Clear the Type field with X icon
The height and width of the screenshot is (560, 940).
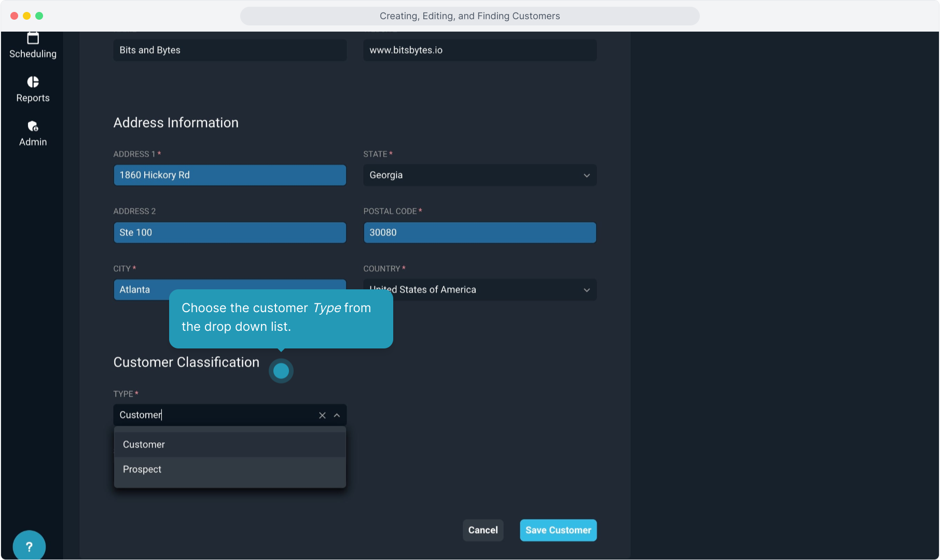pyautogui.click(x=322, y=415)
